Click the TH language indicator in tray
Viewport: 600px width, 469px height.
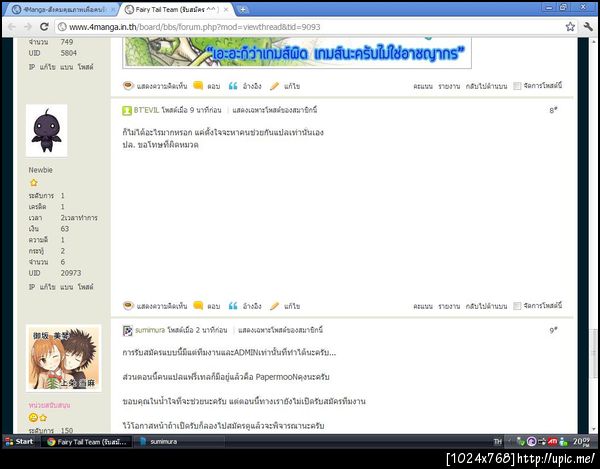(497, 442)
